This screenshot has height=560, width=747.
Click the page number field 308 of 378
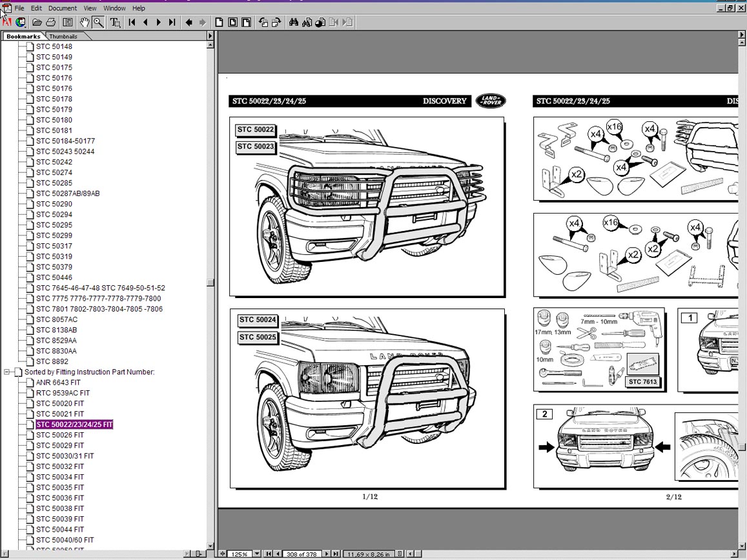(x=302, y=554)
